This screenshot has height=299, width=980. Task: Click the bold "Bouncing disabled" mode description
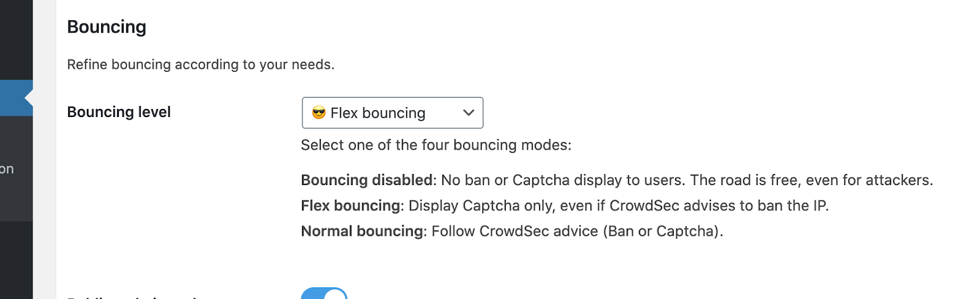pyautogui.click(x=367, y=180)
